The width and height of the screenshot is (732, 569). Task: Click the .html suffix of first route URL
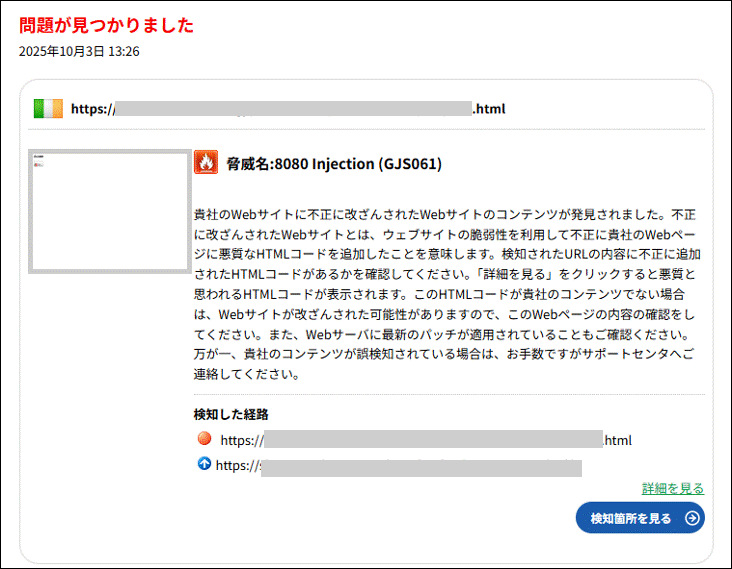(618, 440)
